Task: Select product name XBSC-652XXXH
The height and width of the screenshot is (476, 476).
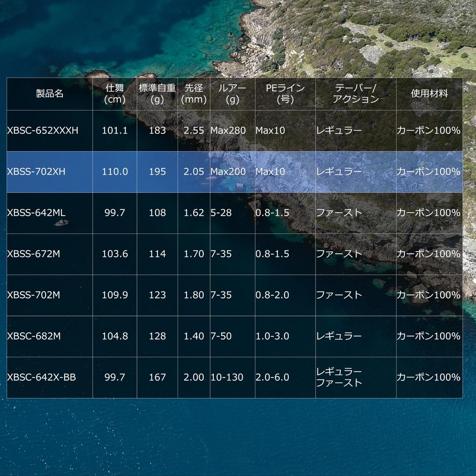Action: (43, 131)
